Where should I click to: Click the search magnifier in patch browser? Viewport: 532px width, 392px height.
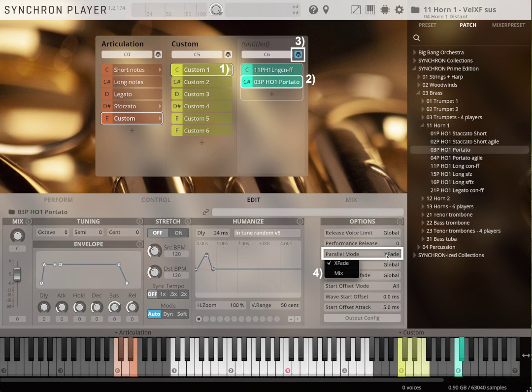coord(417,38)
